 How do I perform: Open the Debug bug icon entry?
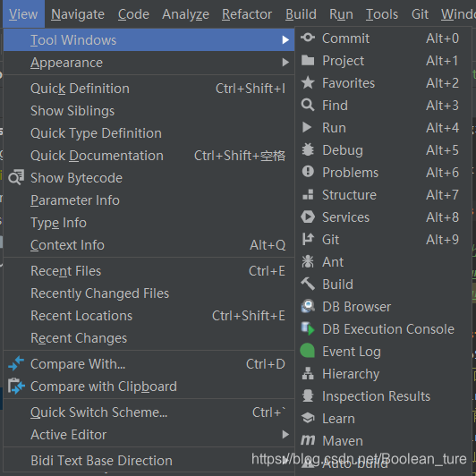[308, 149]
